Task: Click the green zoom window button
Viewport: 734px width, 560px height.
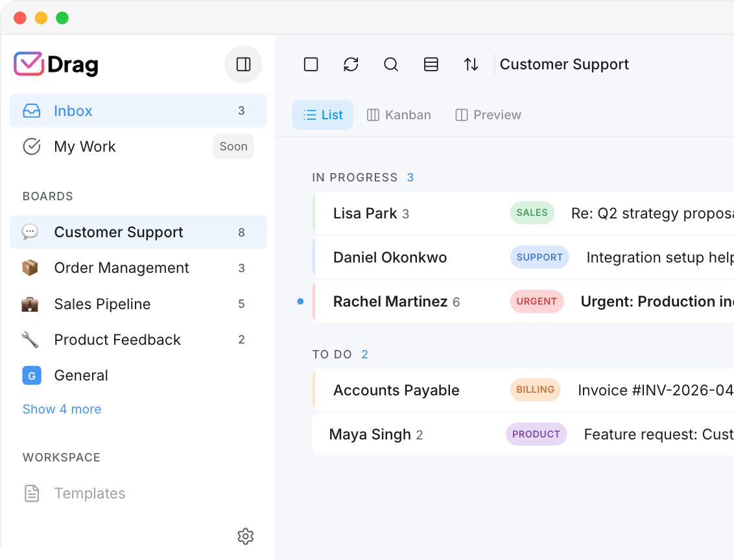Action: click(x=62, y=17)
